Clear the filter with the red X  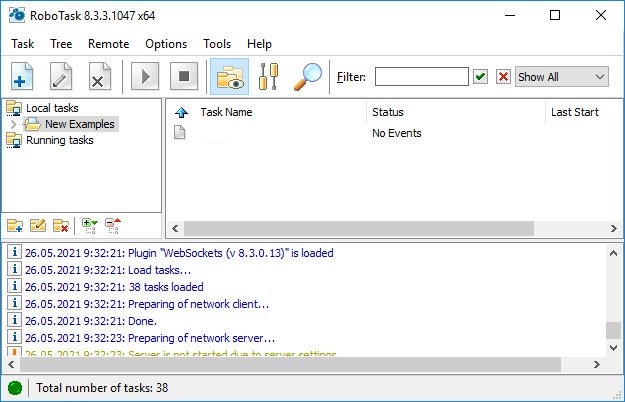coord(503,76)
